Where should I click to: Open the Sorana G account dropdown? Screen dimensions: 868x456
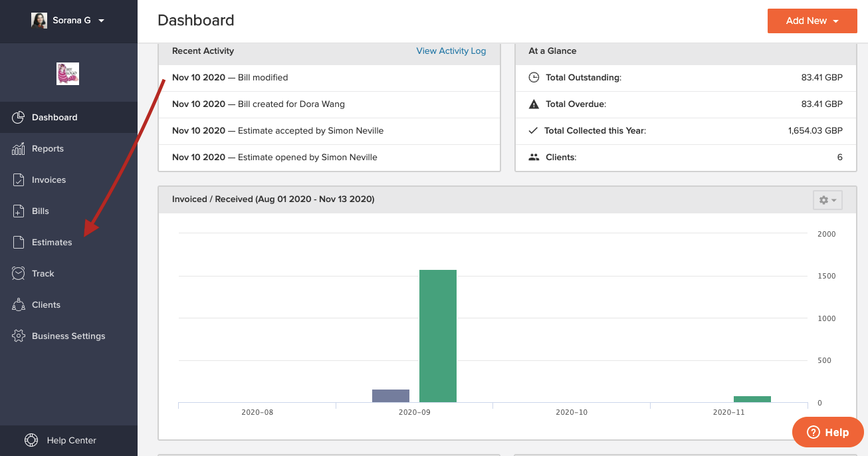tap(68, 21)
